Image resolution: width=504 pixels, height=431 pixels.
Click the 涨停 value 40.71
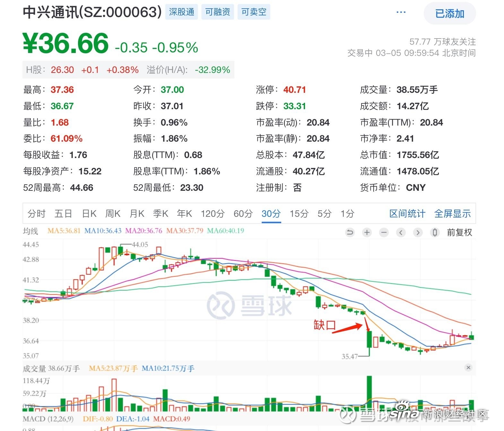click(x=294, y=90)
